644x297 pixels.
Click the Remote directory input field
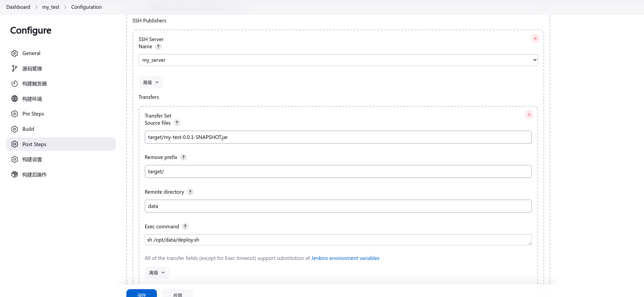click(x=338, y=206)
